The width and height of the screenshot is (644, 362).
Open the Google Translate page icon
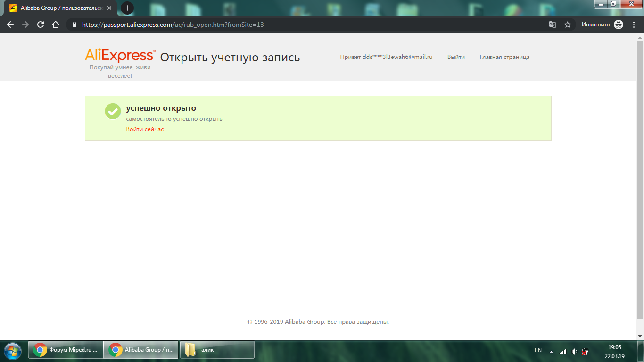click(x=553, y=25)
